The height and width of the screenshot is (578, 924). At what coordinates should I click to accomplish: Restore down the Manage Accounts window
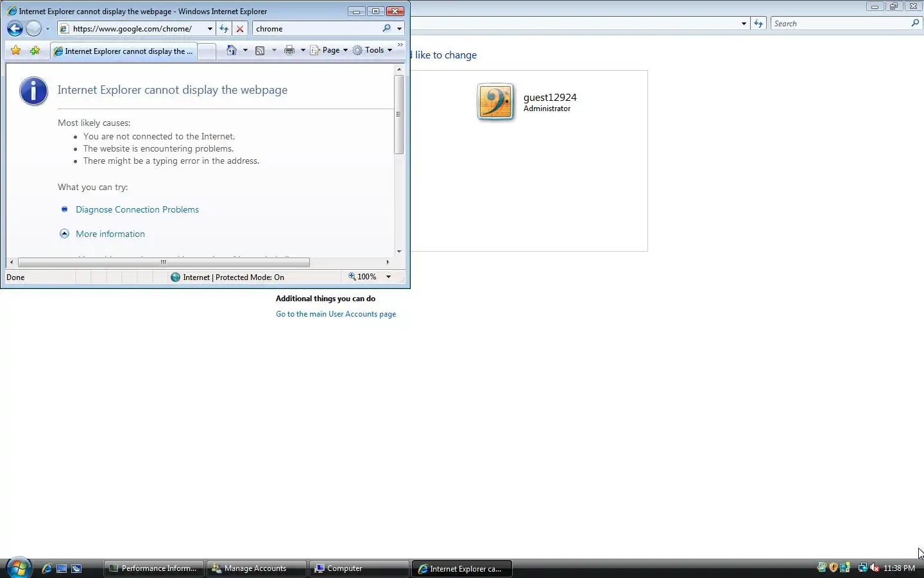pos(894,6)
